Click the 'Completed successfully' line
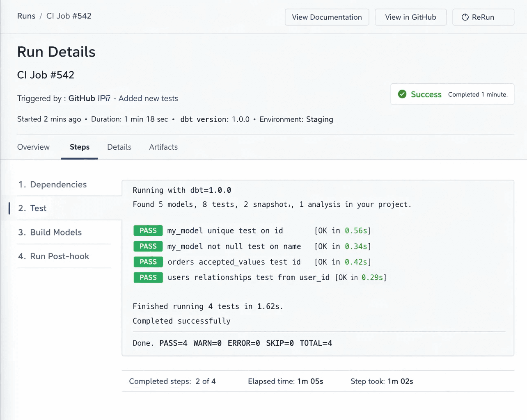The image size is (527, 420). (x=181, y=321)
